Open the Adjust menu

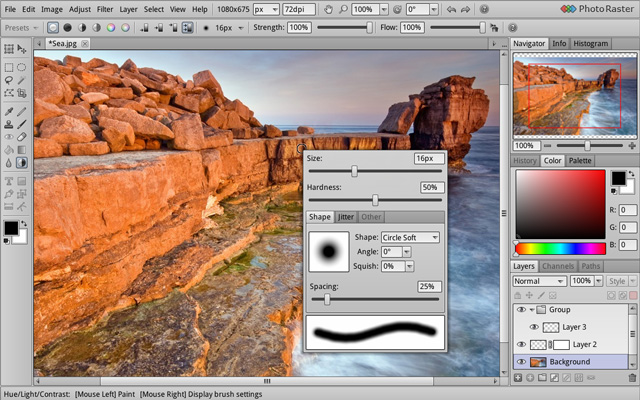tap(80, 9)
